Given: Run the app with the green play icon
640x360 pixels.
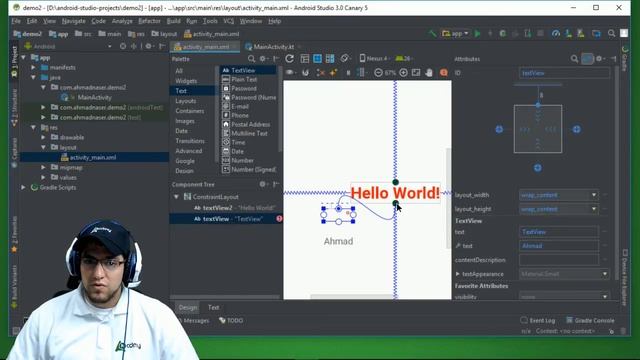Looking at the screenshot, I should [477, 33].
